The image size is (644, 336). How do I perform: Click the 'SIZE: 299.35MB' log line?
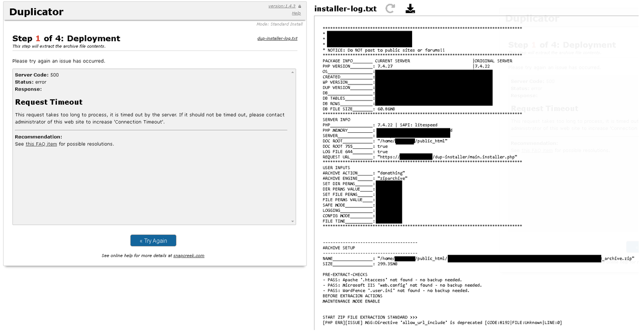[360, 264]
